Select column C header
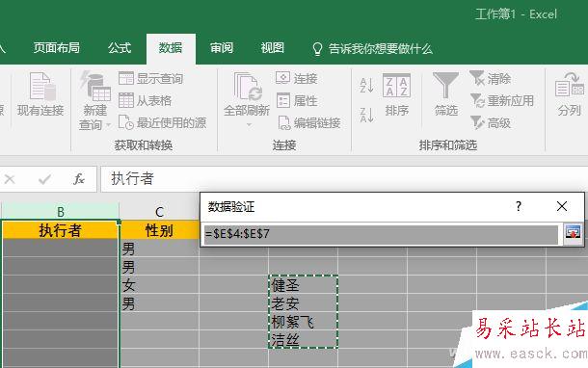This screenshot has width=588, height=368. click(159, 212)
